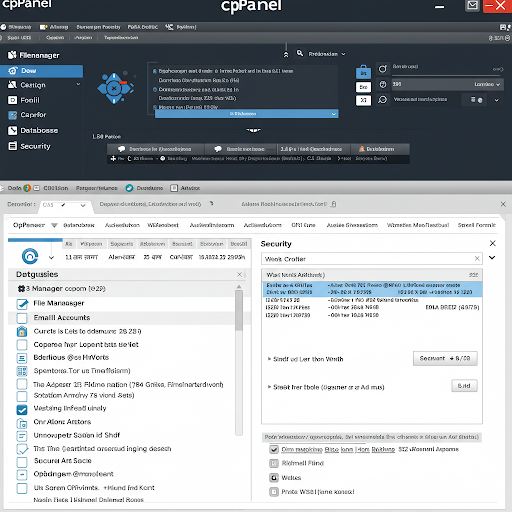Expand the Certign sidebar chevron

(x=78, y=84)
